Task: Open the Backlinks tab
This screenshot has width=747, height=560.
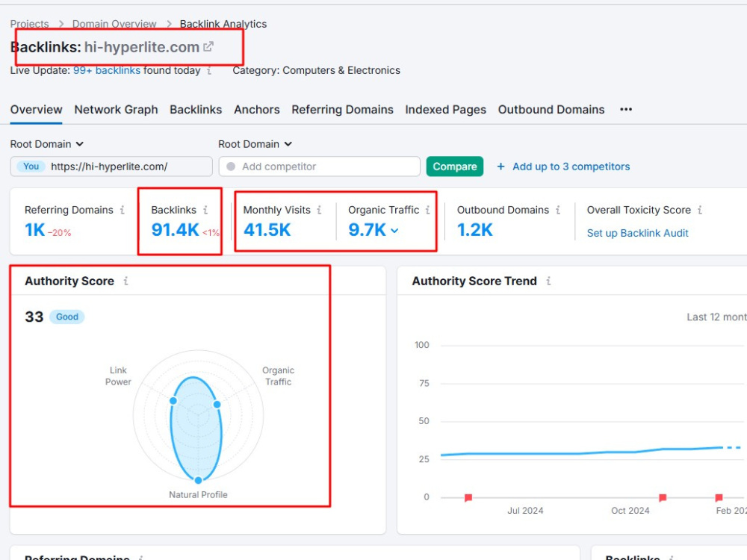Action: point(196,110)
